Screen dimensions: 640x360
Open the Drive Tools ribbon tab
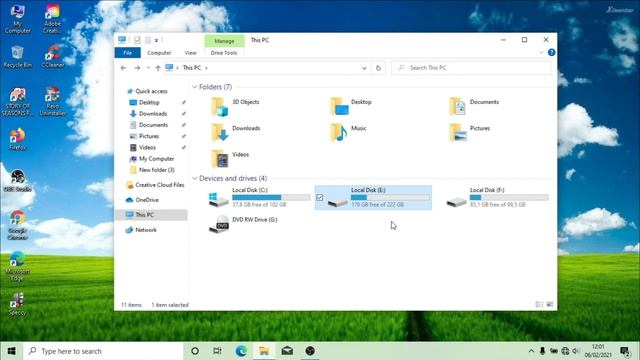tap(224, 53)
